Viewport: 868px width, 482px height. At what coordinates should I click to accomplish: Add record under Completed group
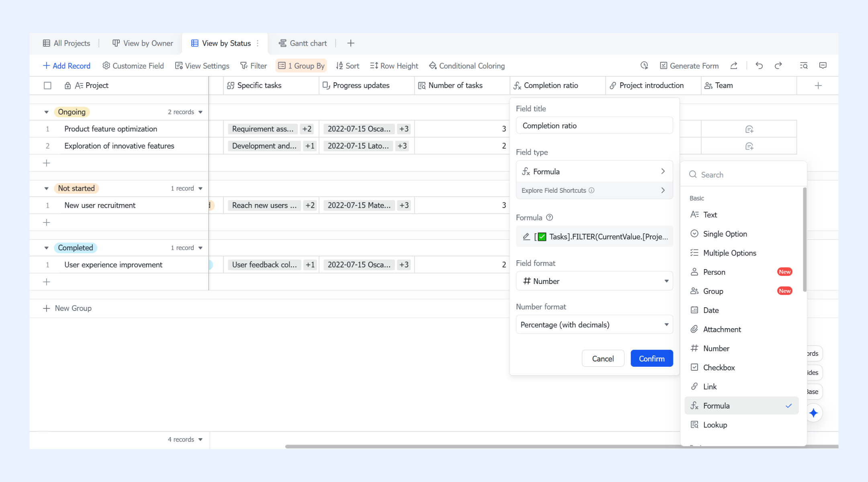tap(47, 282)
